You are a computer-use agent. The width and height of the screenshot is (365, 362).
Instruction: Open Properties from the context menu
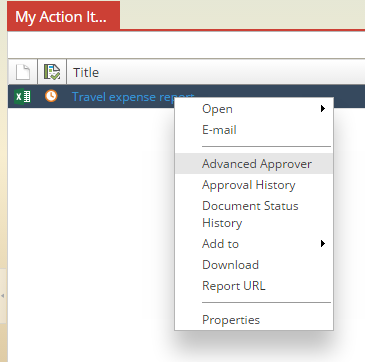254,320
